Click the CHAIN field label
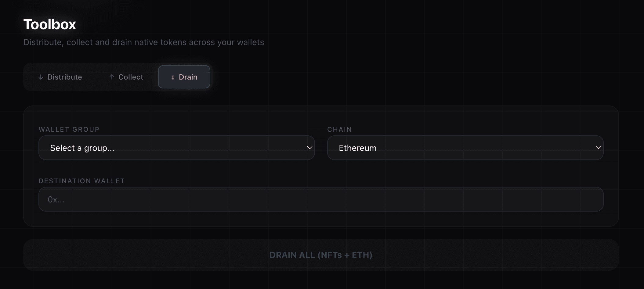 click(x=339, y=130)
